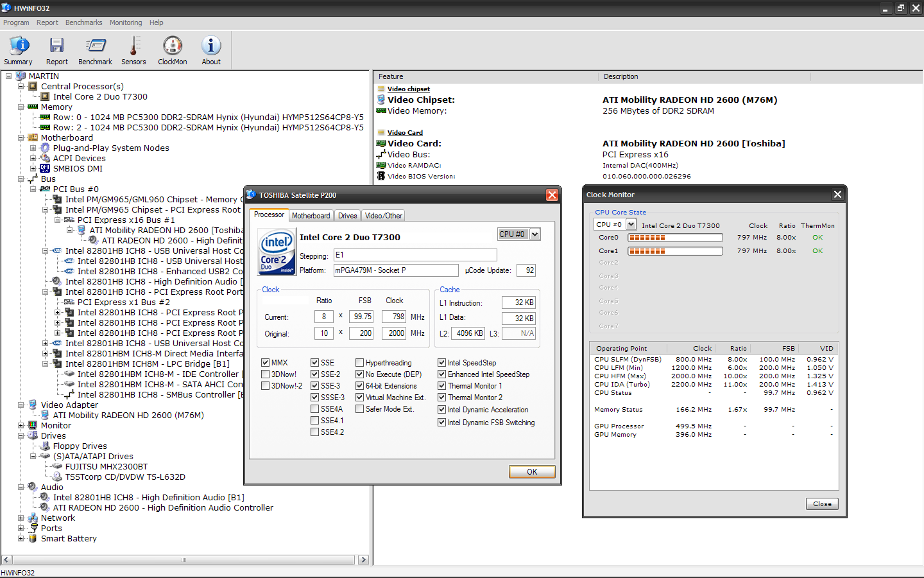The width and height of the screenshot is (924, 578).
Task: Open the About info icon
Action: coord(211,46)
